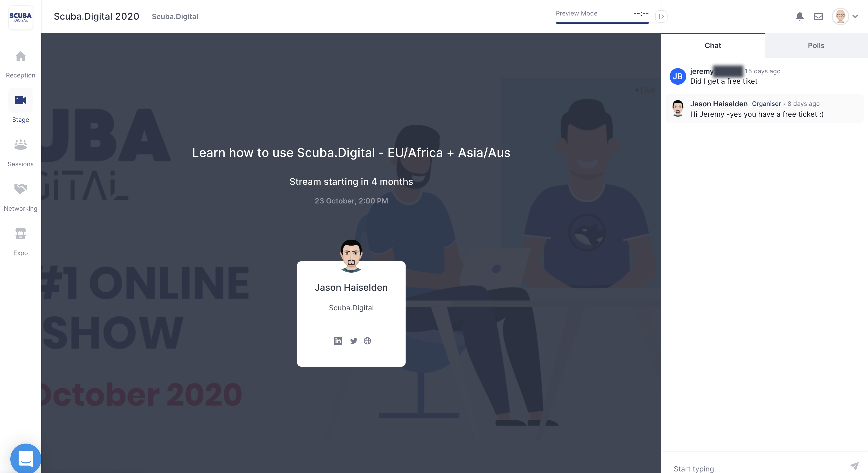Click the '8 days ago' timestamp

(803, 104)
